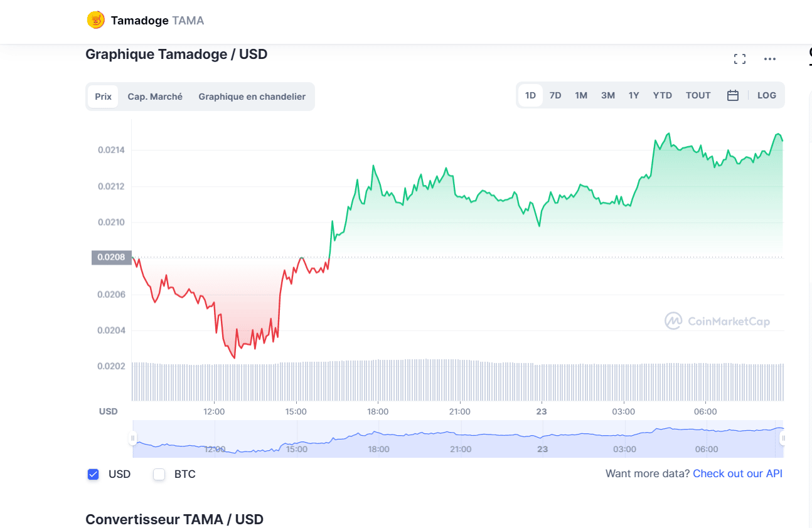The width and height of the screenshot is (812, 528).
Task: Click the bold 23 date axis label
Action: [542, 411]
